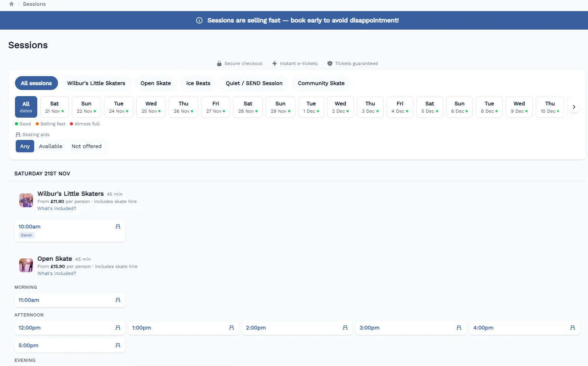588x366 pixels.
Task: Click the Sessions breadcrumb text
Action: [34, 4]
